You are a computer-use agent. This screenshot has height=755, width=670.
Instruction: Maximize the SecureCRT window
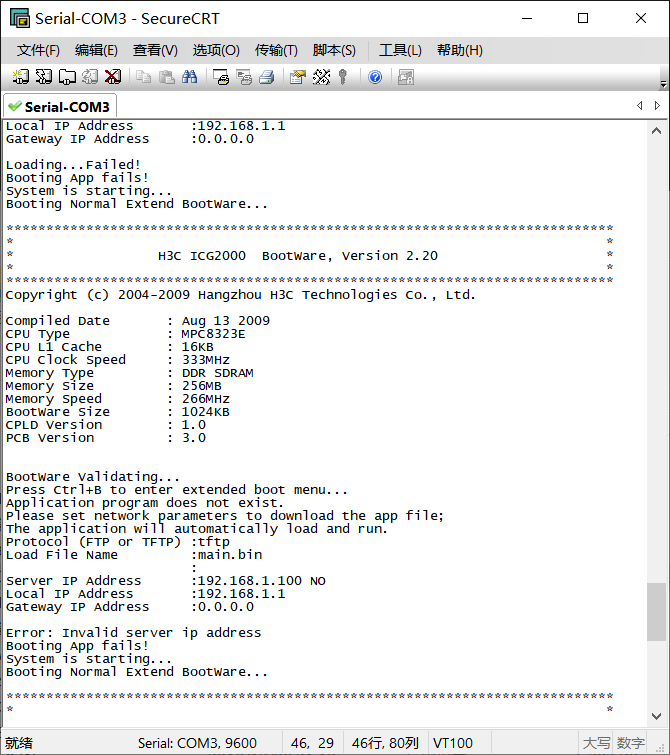pos(583,18)
